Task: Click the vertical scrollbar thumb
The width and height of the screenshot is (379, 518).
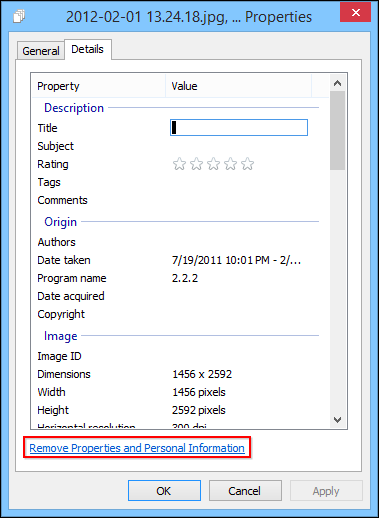Action: 337,131
